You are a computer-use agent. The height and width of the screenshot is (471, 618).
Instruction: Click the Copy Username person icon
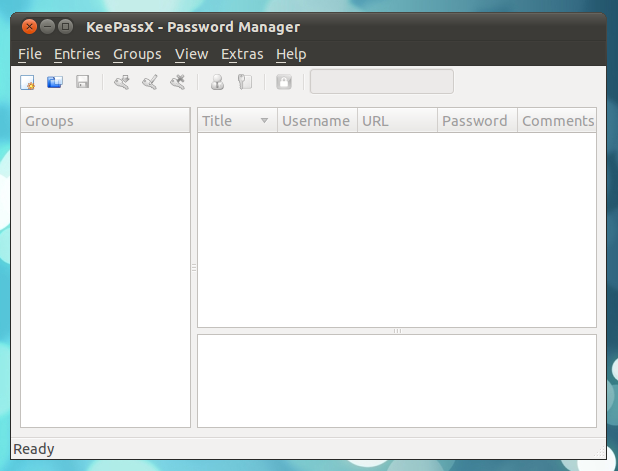coord(217,82)
